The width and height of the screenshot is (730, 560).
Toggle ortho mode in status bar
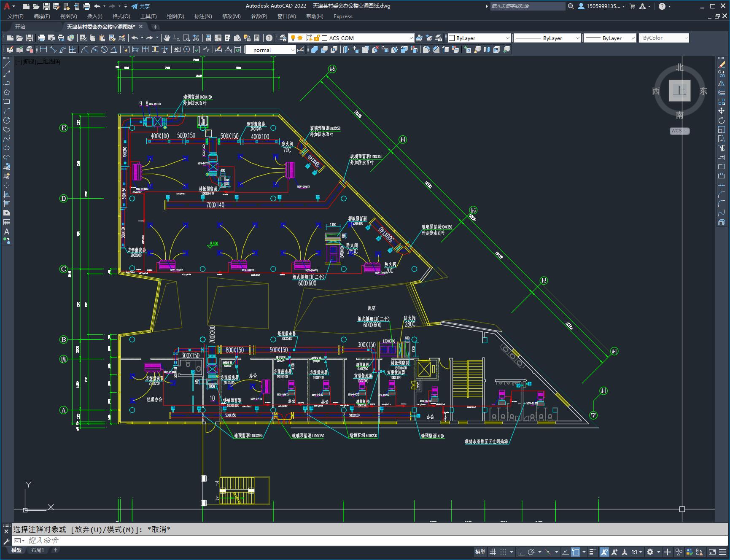[x=521, y=552]
